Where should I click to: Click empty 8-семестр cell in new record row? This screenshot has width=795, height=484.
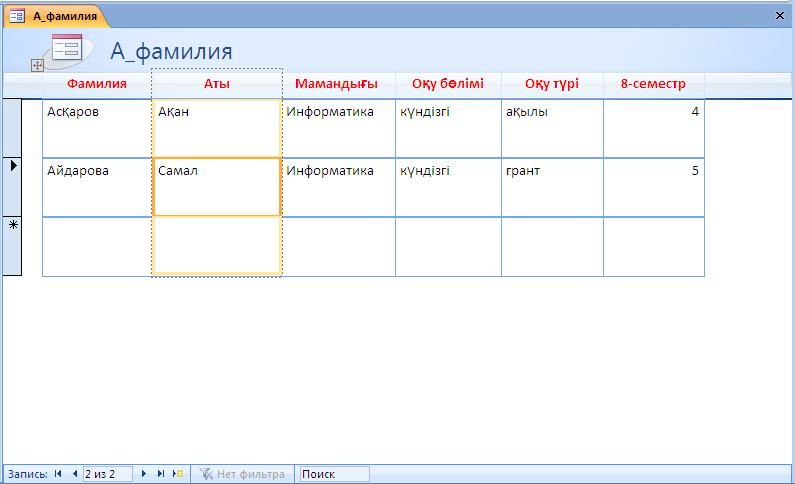tap(654, 247)
